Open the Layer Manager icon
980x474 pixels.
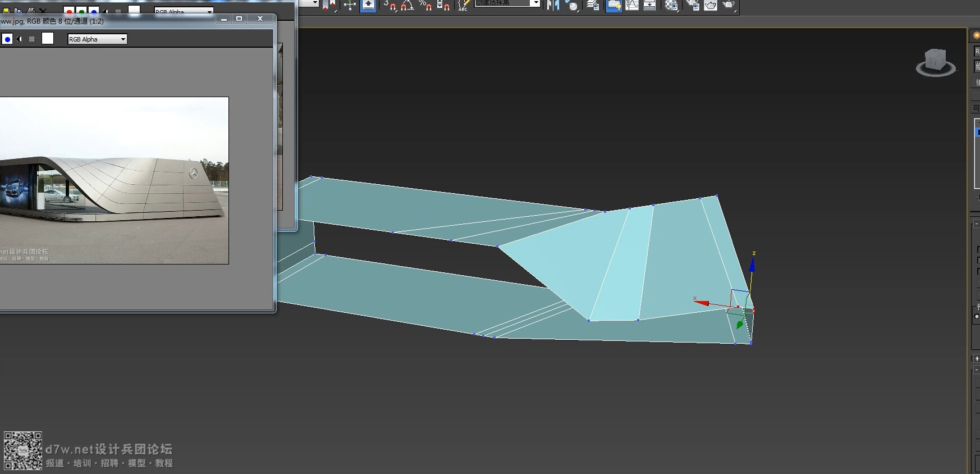593,6
